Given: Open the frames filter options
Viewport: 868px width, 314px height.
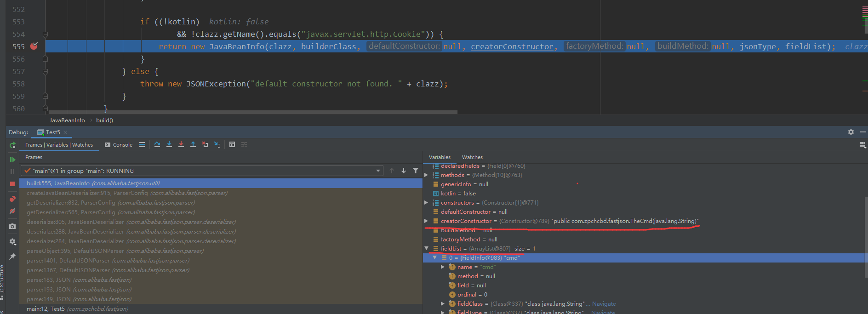Looking at the screenshot, I should pos(416,171).
